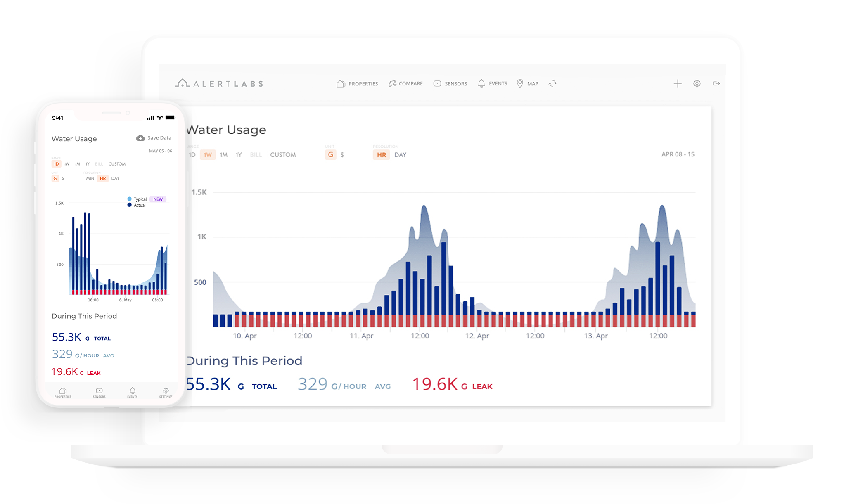Switch the desktop unit to dollars ($)
This screenshot has height=504, width=851.
[x=342, y=155]
